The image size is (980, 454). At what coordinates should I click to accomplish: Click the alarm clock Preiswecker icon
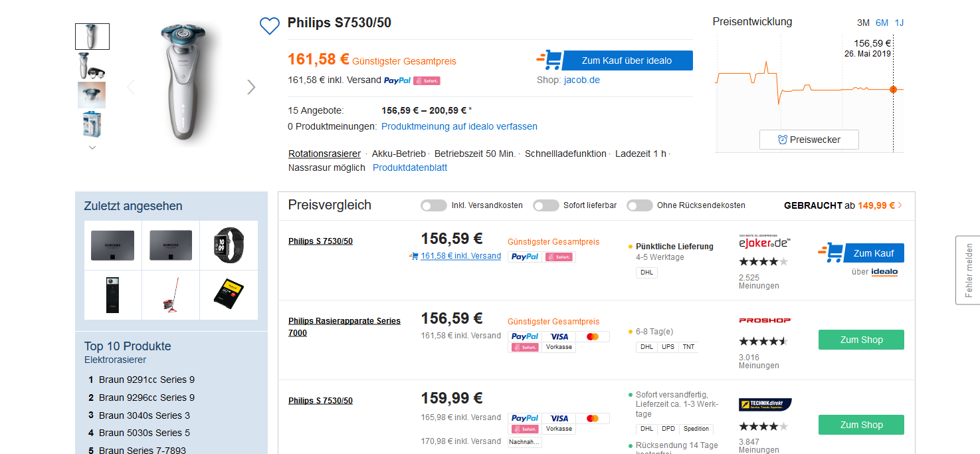(x=783, y=140)
